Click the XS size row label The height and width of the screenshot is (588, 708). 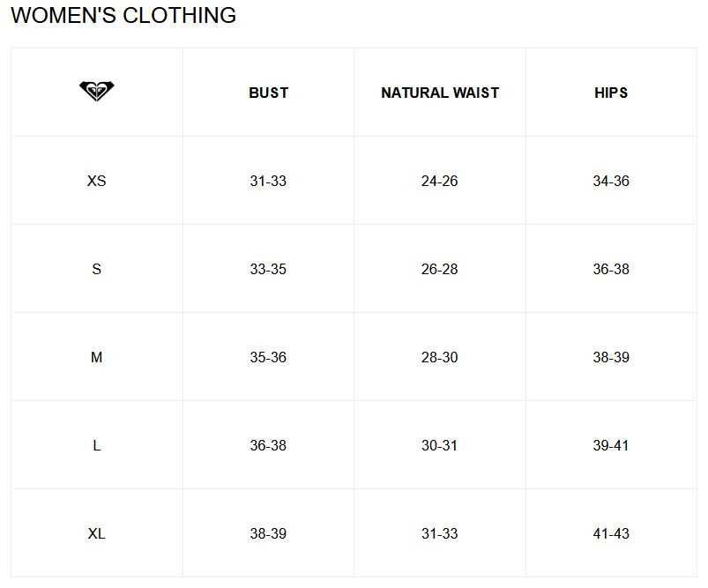[x=97, y=181]
